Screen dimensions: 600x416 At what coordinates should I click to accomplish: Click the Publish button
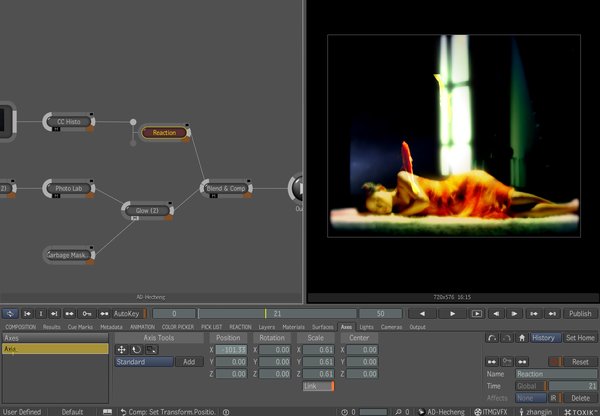click(x=579, y=313)
